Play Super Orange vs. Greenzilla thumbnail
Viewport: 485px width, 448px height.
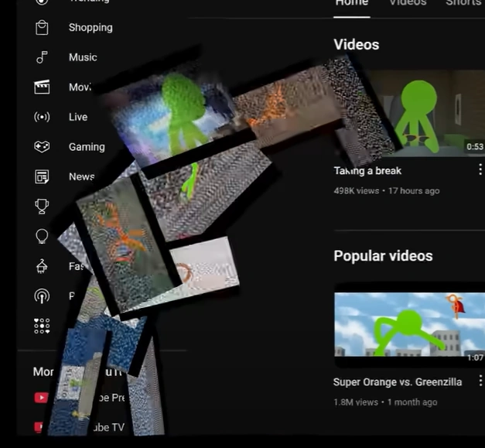[x=409, y=324]
